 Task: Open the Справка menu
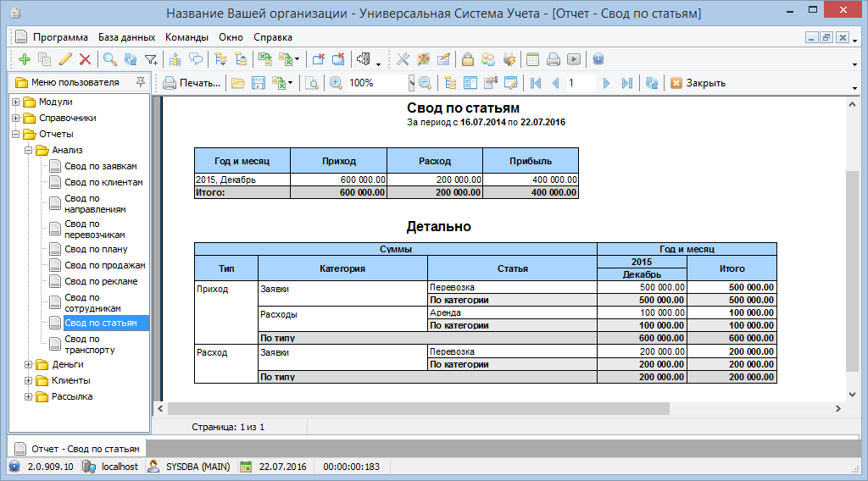point(272,37)
